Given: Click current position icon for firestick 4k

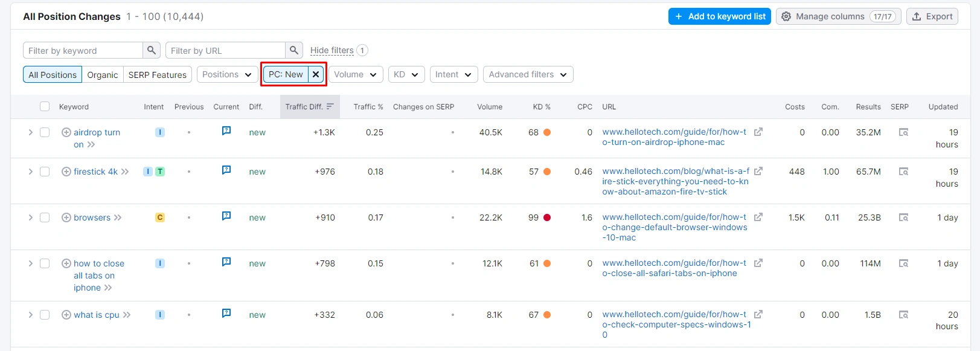Looking at the screenshot, I should [x=226, y=170].
